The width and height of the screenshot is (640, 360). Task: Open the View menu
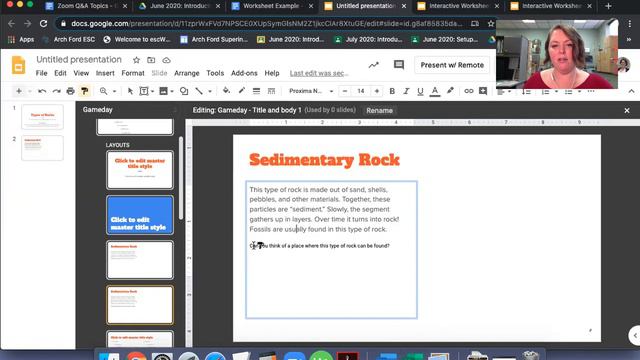(81, 73)
